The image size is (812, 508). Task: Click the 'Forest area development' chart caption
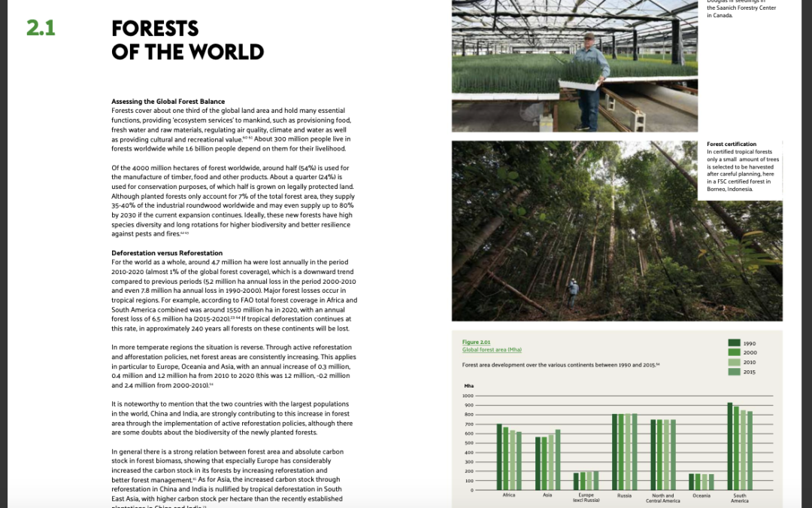[x=561, y=365]
